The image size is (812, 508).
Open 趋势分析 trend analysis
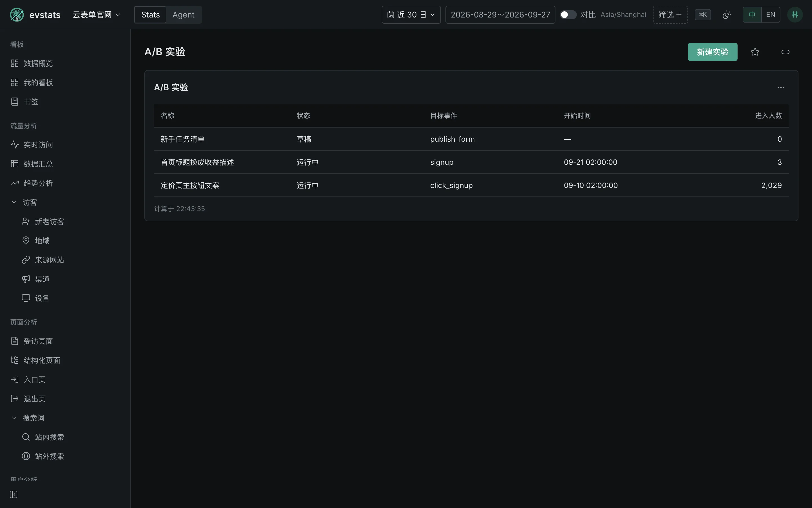(65, 183)
